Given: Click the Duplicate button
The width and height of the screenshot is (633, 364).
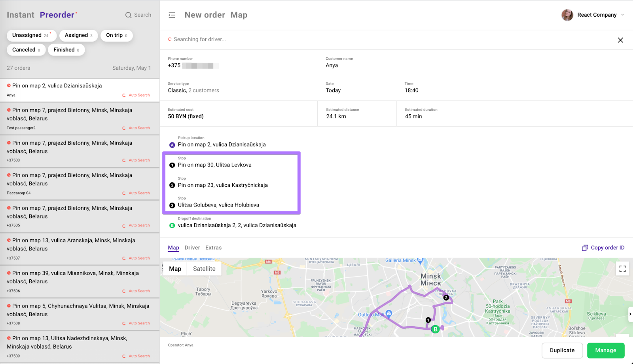Looking at the screenshot, I should pyautogui.click(x=562, y=350).
